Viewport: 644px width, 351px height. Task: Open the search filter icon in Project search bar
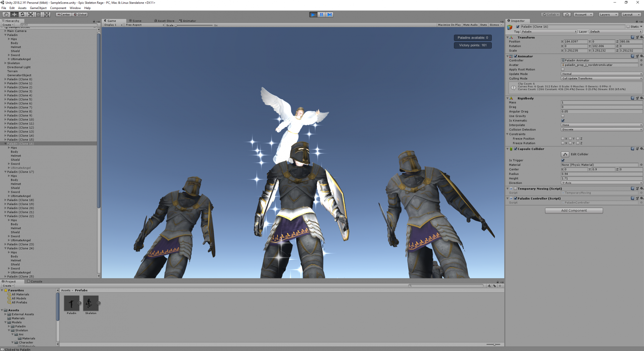point(489,286)
